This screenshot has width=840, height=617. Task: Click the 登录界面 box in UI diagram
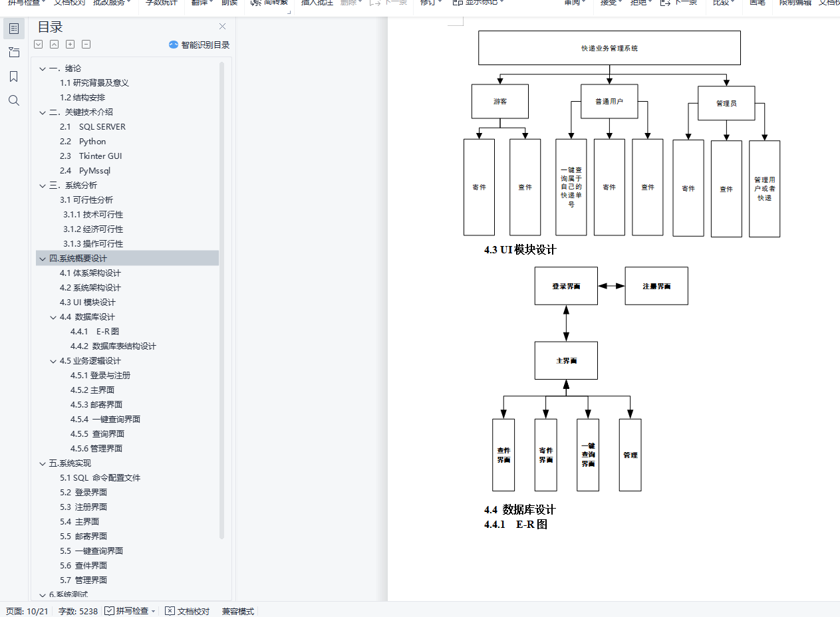point(566,286)
